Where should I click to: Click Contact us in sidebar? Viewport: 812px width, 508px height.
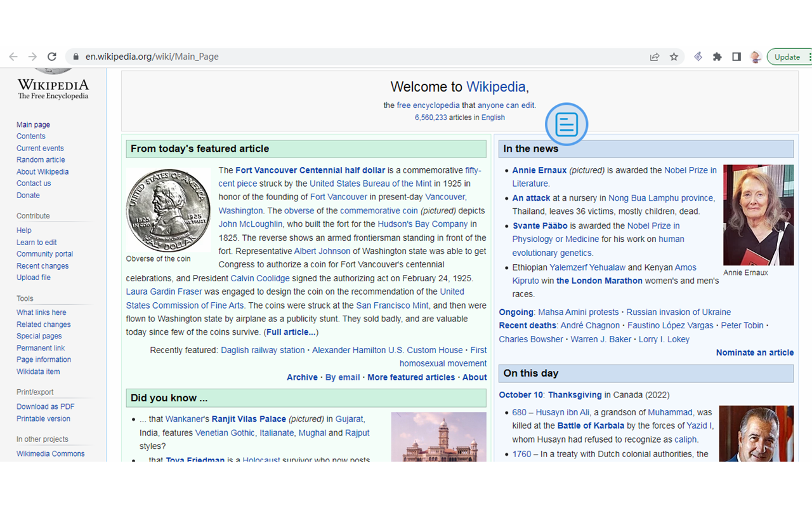34,183
